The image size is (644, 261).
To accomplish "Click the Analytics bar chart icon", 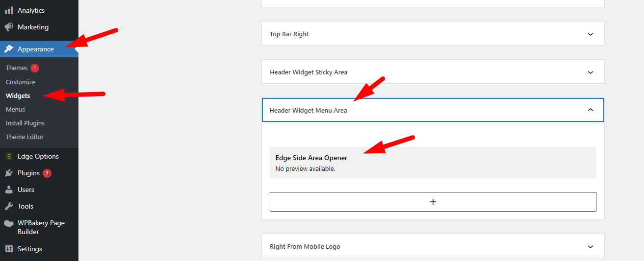I will pos(9,10).
